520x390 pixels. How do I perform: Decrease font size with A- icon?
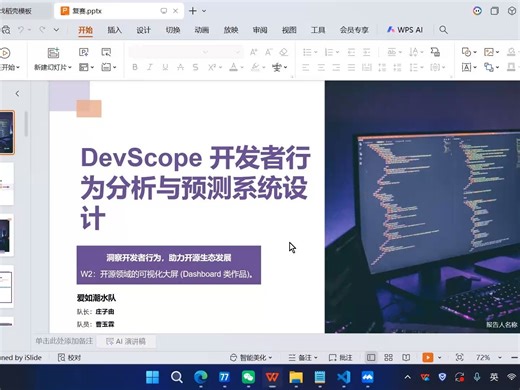click(268, 52)
